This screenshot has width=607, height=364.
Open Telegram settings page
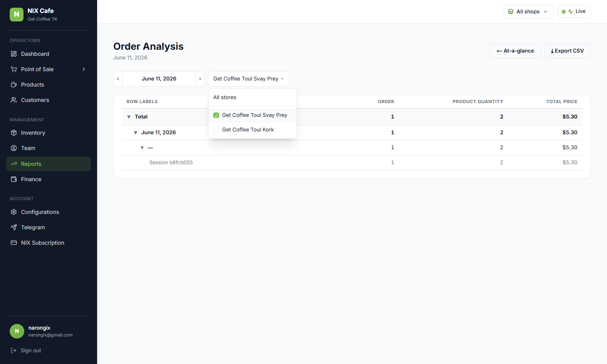pos(49,227)
